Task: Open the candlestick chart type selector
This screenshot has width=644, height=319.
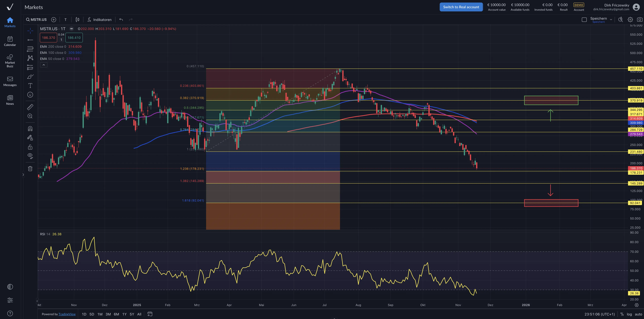Action: click(77, 20)
